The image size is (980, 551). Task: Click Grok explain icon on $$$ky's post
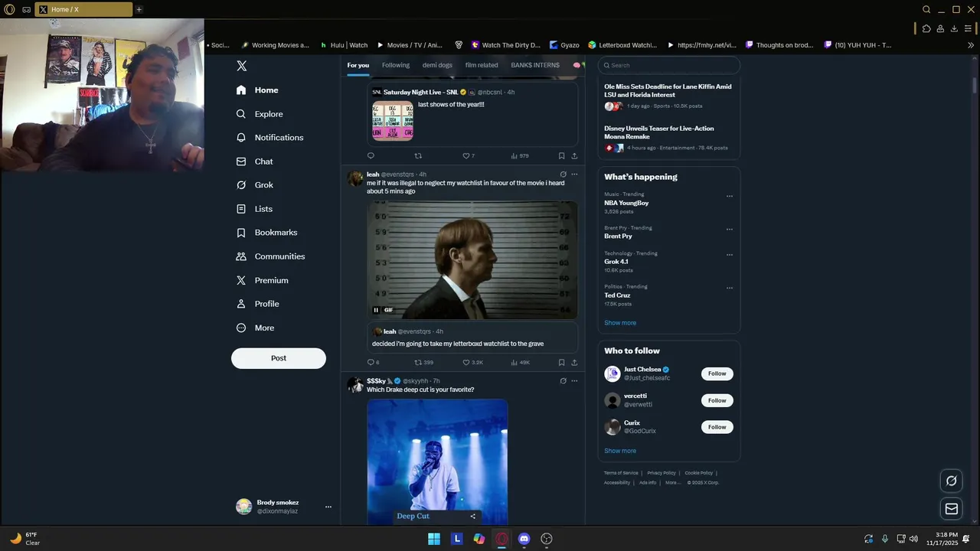tap(563, 381)
